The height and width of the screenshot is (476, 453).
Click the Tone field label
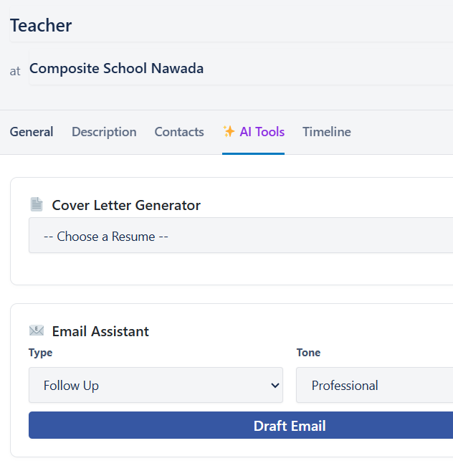tap(308, 353)
